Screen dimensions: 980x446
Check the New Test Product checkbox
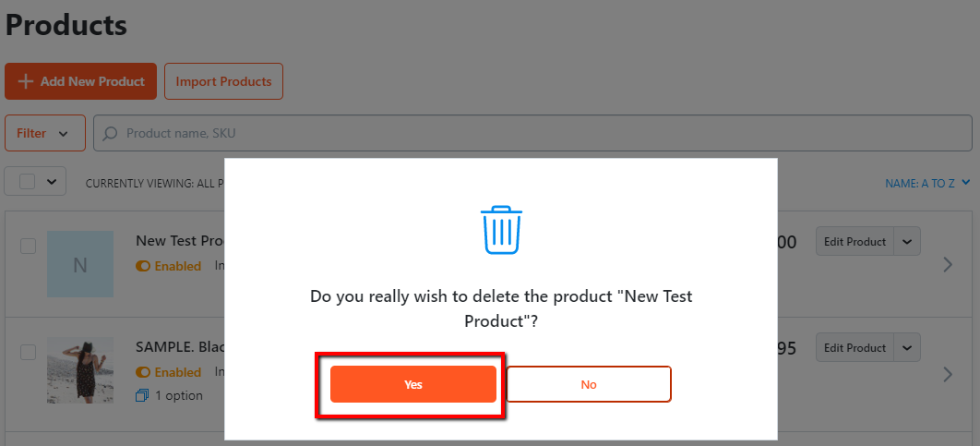(x=28, y=246)
